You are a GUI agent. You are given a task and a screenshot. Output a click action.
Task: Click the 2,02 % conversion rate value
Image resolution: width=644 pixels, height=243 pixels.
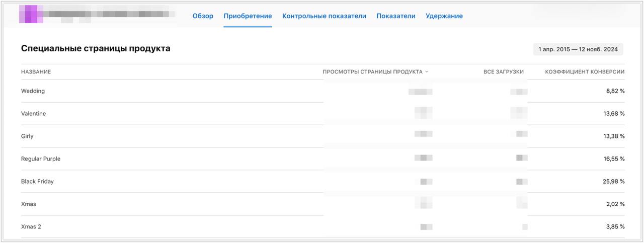point(614,204)
